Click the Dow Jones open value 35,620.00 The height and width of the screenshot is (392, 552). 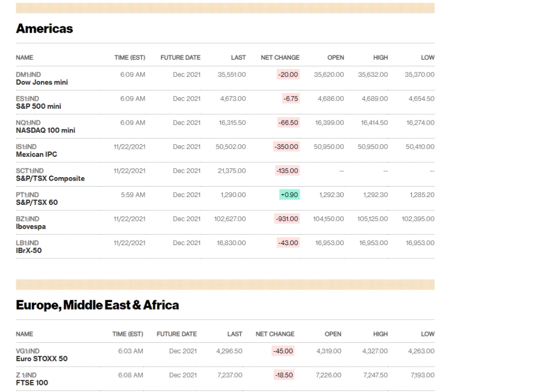point(329,75)
